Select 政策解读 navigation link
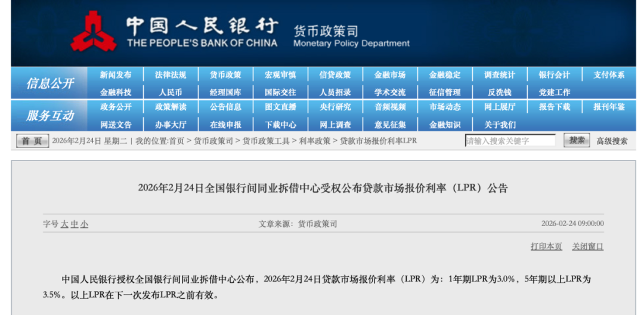The height and width of the screenshot is (315, 644). pyautogui.click(x=171, y=107)
